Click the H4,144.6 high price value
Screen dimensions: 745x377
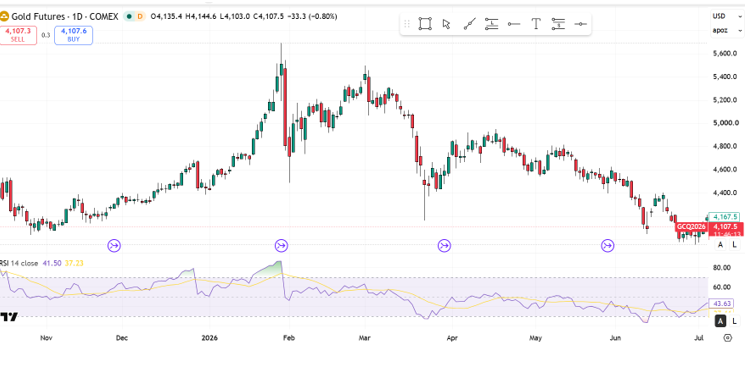(x=201, y=17)
